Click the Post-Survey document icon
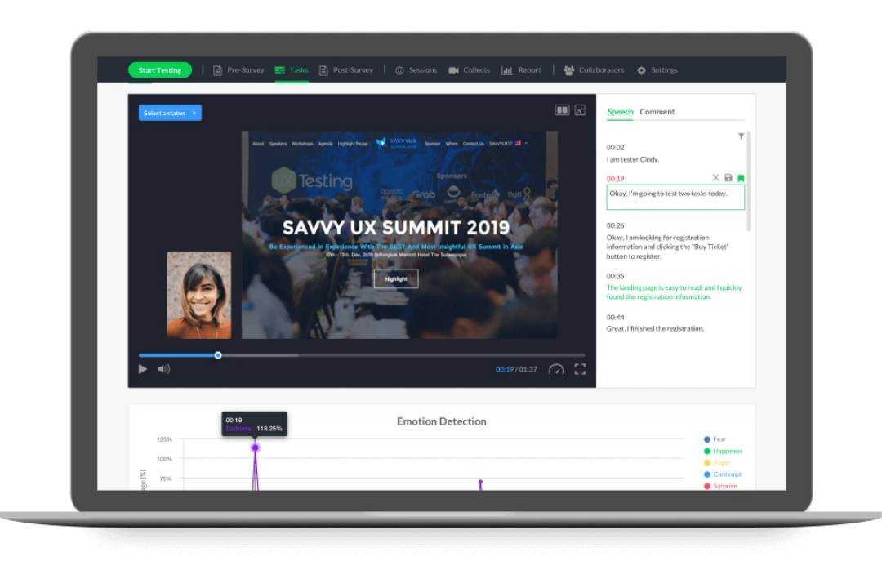 324,70
